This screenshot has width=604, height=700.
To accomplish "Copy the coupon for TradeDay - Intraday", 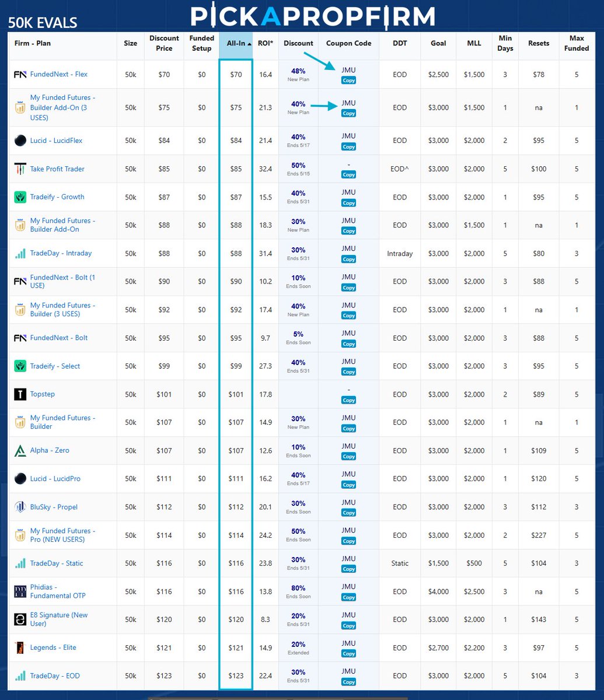I will [x=348, y=259].
